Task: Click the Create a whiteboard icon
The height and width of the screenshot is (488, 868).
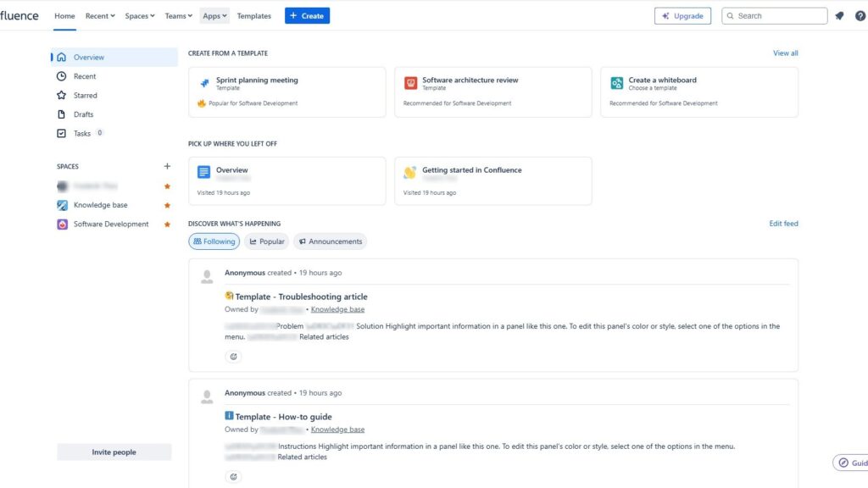Action: pos(616,82)
